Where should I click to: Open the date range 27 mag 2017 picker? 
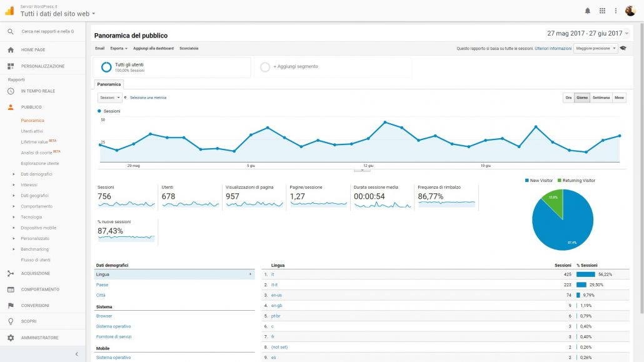(588, 33)
